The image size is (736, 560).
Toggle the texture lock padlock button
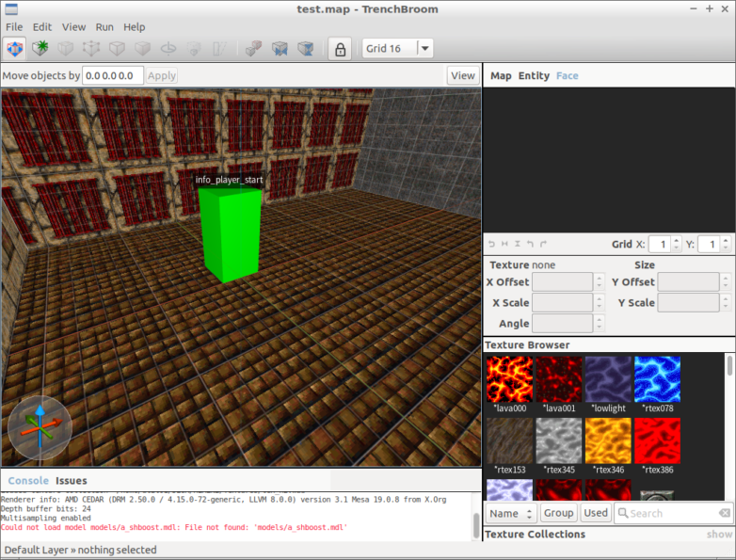click(x=341, y=48)
